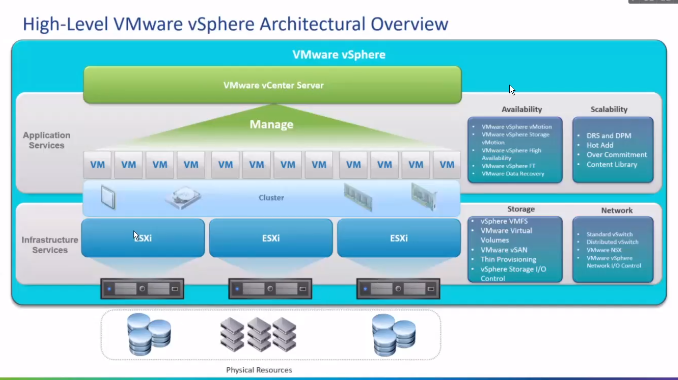
Task: Click the 'VMware vSphere Network I/O Control' bullet
Action: pos(614,262)
